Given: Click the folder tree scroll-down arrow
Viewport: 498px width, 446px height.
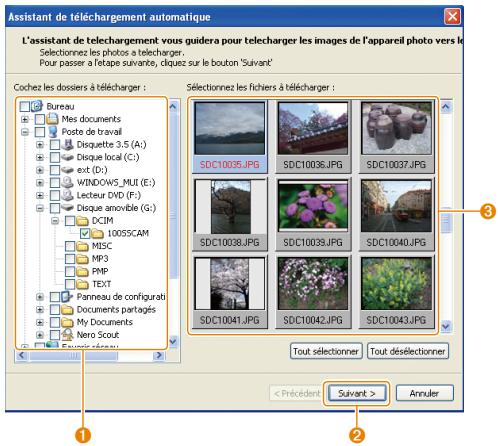Looking at the screenshot, I should [x=173, y=341].
